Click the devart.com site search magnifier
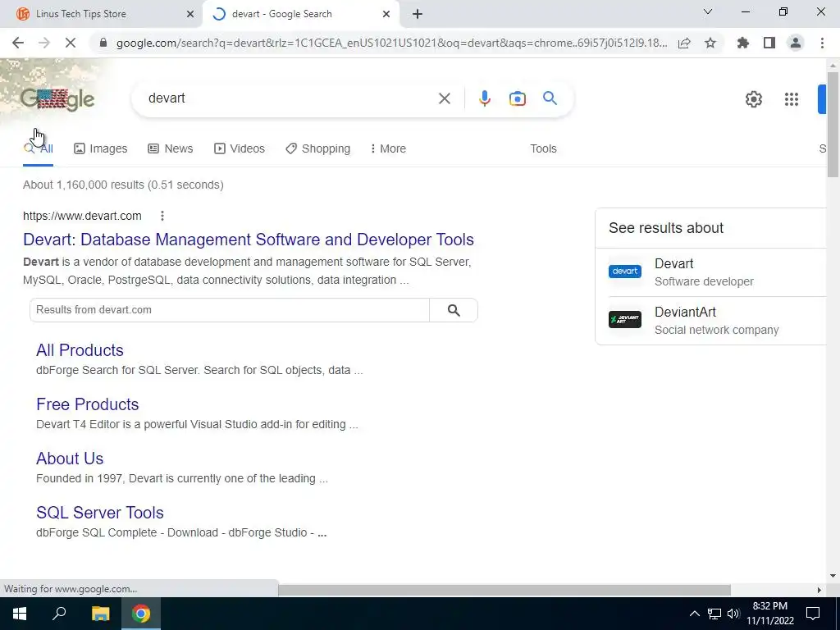Viewport: 840px width, 630px height. pyautogui.click(x=454, y=310)
